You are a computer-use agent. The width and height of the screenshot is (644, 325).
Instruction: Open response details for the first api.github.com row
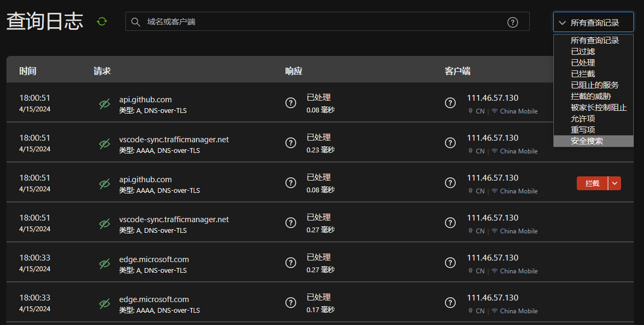pyautogui.click(x=291, y=103)
